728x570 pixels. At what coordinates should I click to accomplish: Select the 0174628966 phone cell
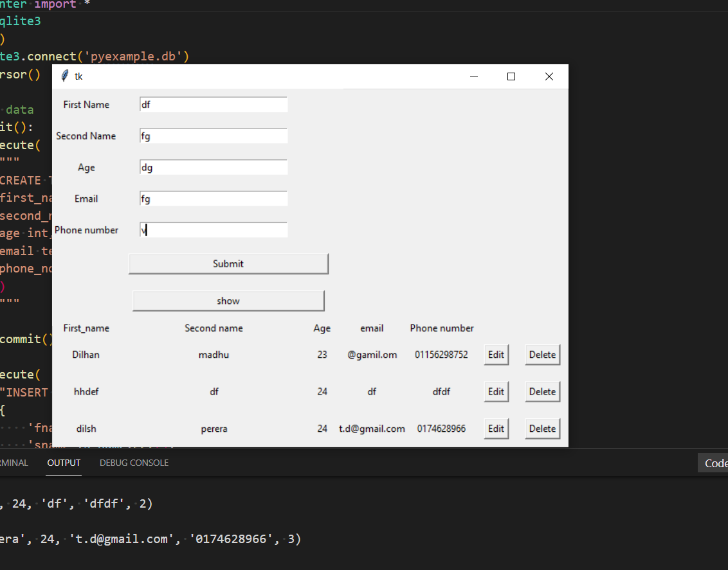[x=442, y=429]
